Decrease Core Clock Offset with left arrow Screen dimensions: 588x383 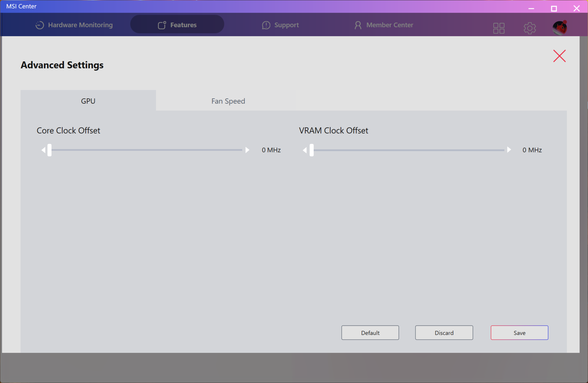(43, 150)
